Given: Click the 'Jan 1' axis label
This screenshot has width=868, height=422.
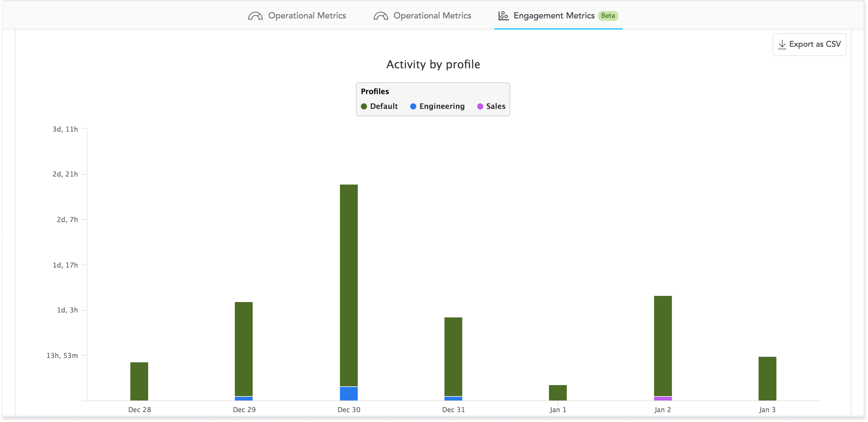Looking at the screenshot, I should [x=558, y=409].
